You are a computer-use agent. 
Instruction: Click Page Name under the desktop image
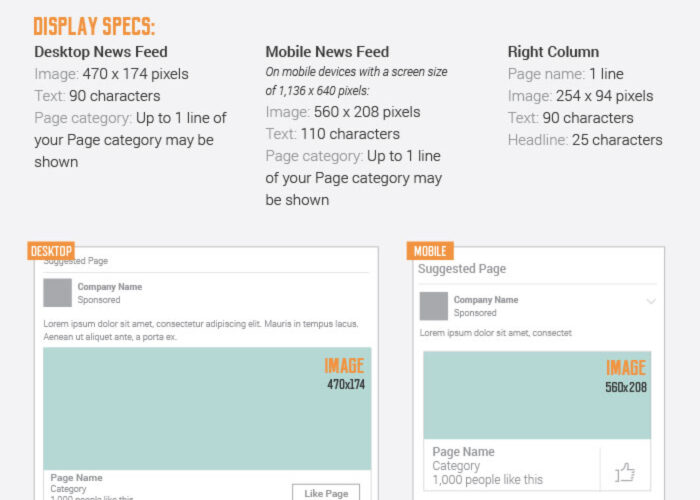click(x=76, y=478)
